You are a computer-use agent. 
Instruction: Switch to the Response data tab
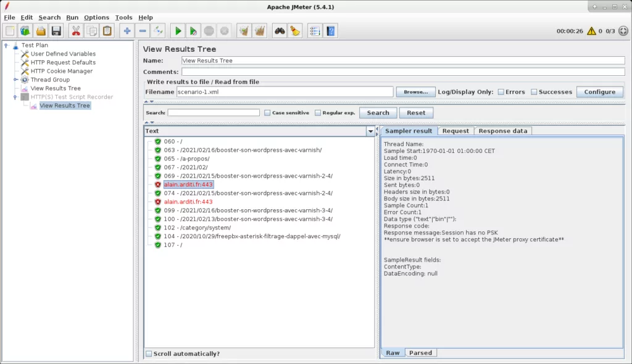pos(502,131)
